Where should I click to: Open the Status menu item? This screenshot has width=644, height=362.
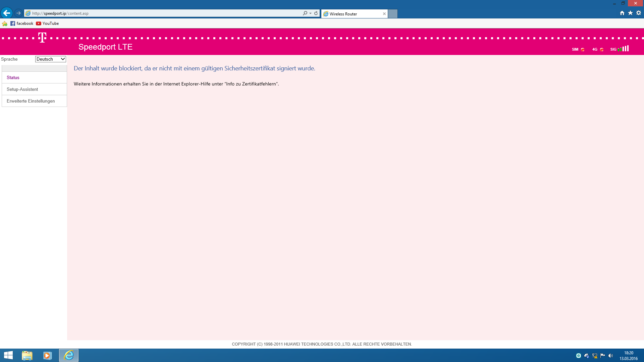click(34, 77)
